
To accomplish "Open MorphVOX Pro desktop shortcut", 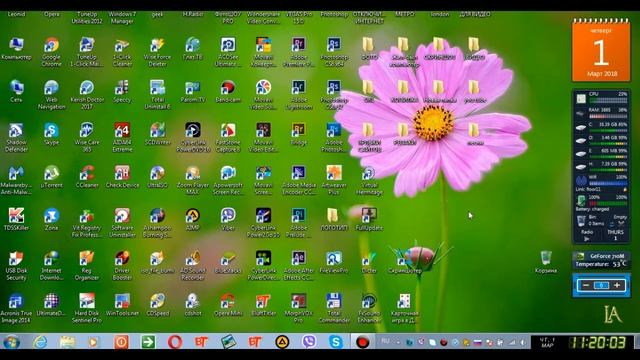I will tap(298, 308).
